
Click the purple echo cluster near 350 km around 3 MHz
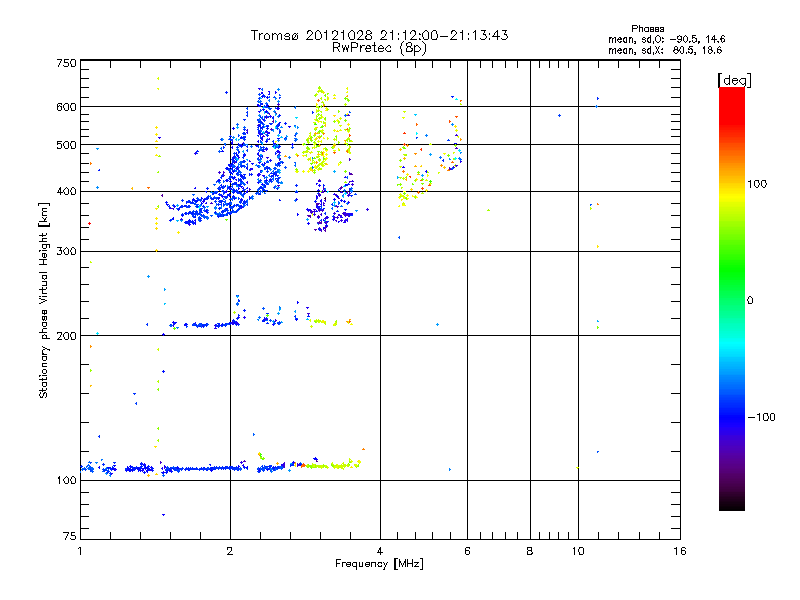point(329,204)
